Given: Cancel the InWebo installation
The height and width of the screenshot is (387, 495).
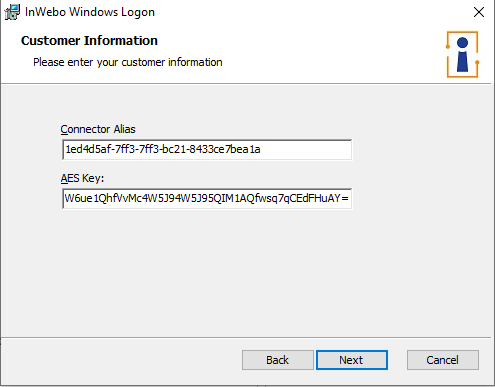Looking at the screenshot, I should [443, 360].
